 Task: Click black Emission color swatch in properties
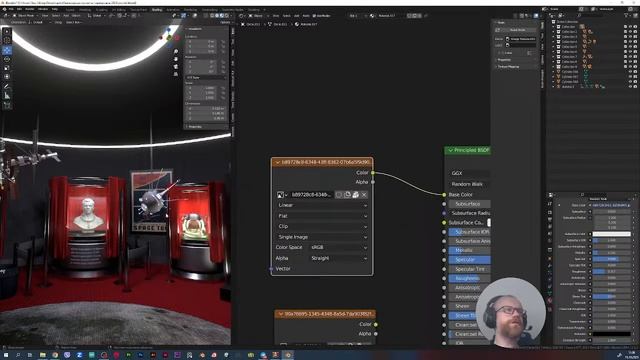pyautogui.click(x=611, y=334)
